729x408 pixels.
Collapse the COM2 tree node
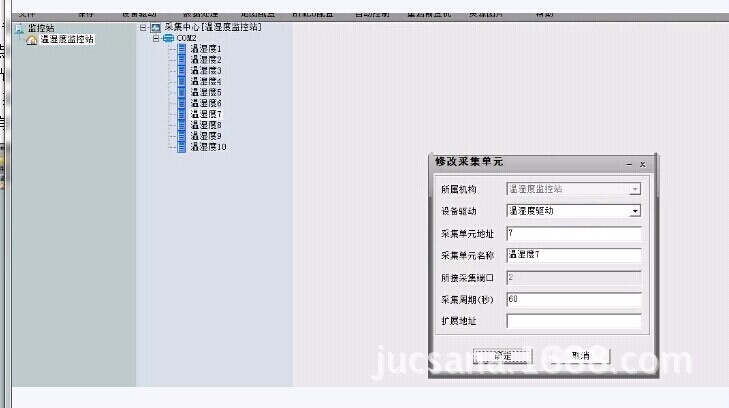pyautogui.click(x=156, y=38)
